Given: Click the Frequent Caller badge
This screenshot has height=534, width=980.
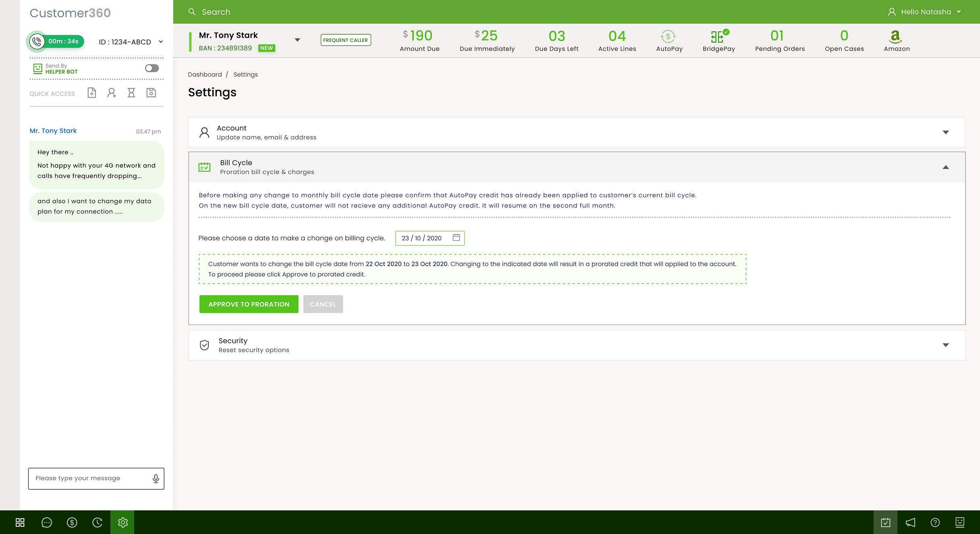Looking at the screenshot, I should [x=346, y=40].
